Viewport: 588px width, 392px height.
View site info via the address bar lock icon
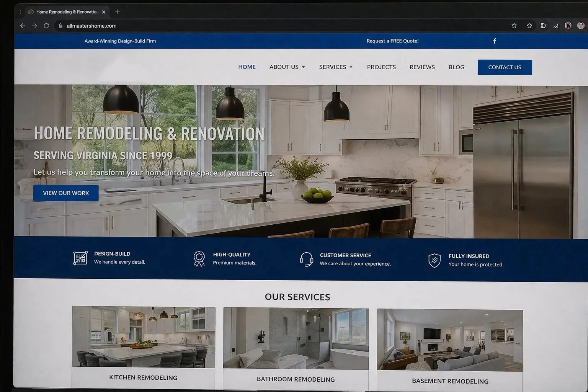60,26
